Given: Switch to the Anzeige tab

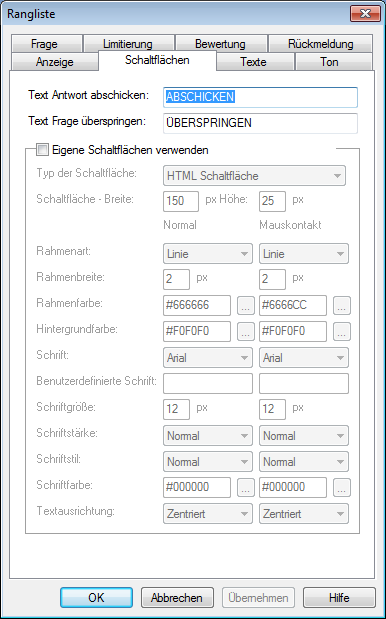Looking at the screenshot, I should pos(54,62).
